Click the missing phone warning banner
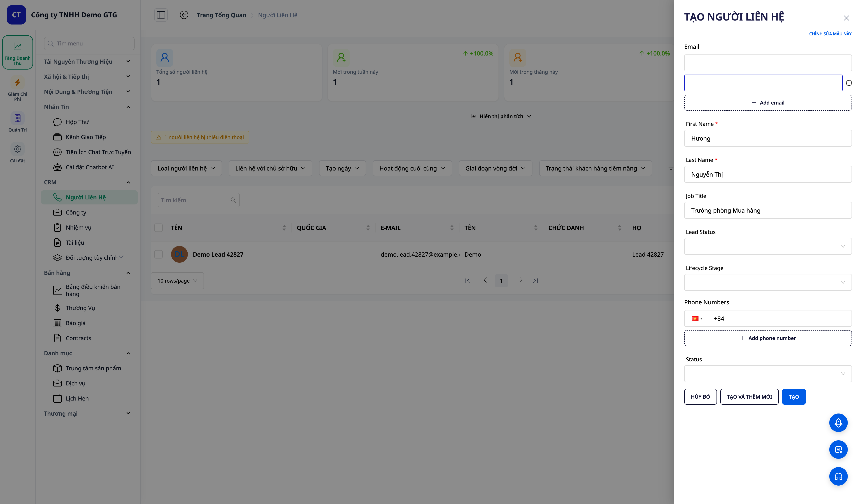This screenshot has height=504, width=862. (x=200, y=137)
